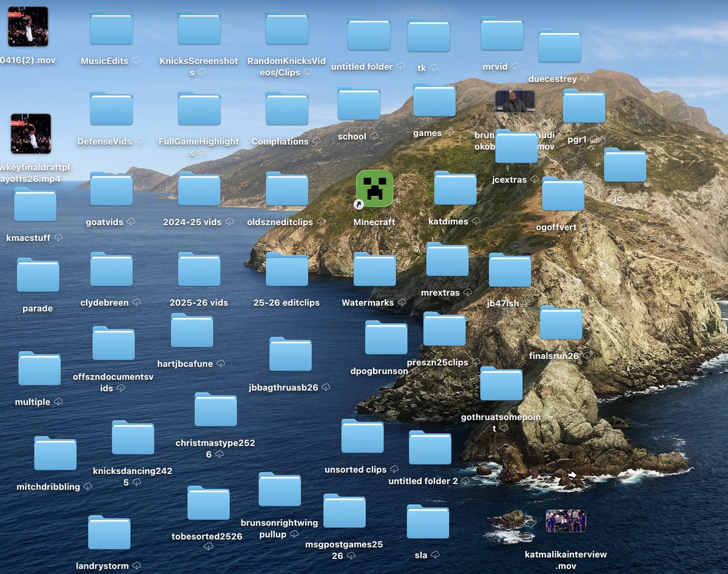Select the clydebreen folder

pos(111,269)
